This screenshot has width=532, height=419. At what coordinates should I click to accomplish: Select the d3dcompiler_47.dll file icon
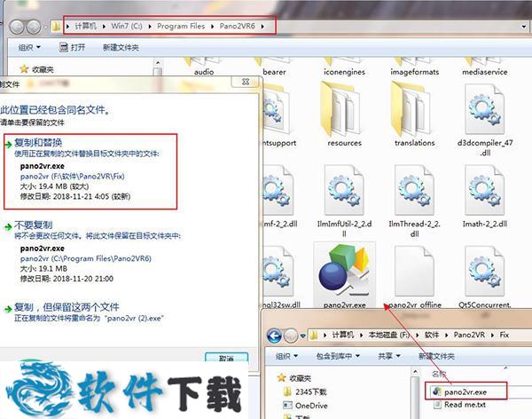click(485, 109)
